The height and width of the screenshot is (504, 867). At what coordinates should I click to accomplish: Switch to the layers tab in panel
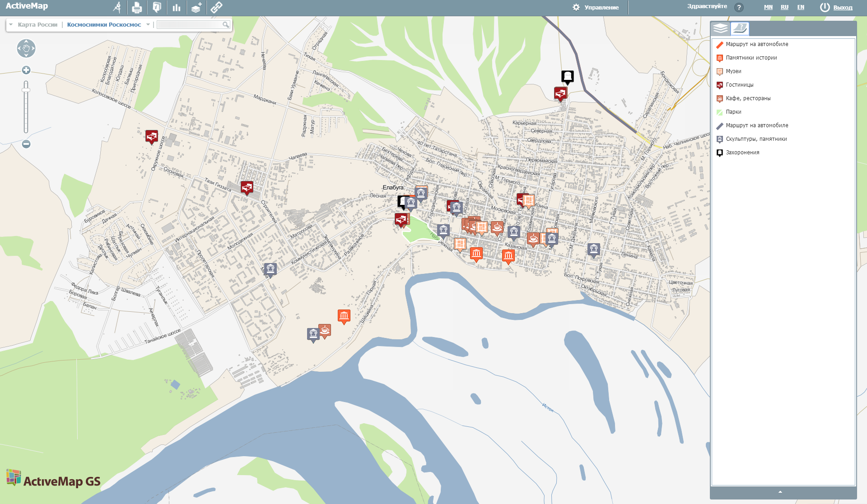pyautogui.click(x=721, y=28)
